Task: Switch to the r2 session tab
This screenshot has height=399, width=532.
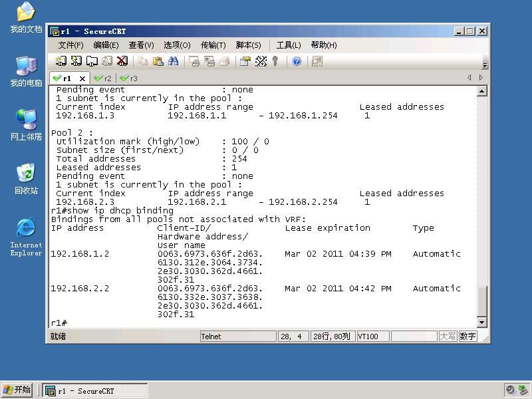Action: tap(103, 78)
